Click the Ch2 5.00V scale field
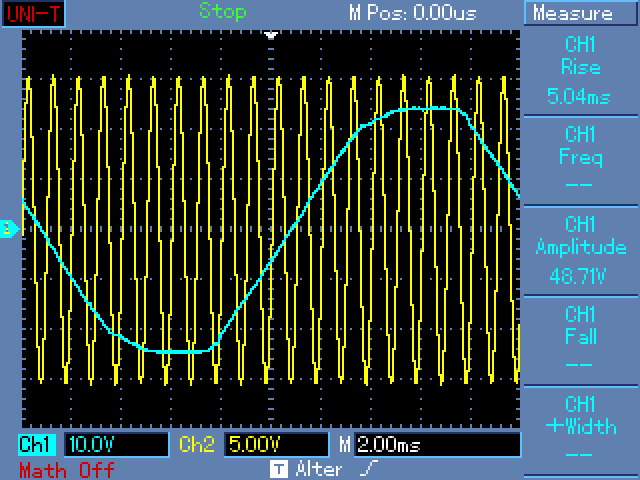 point(276,444)
